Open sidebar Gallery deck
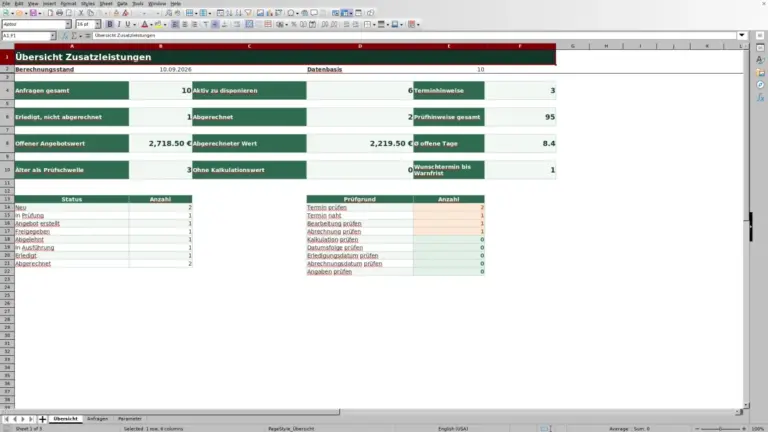This screenshot has width=768, height=432. coord(760,72)
